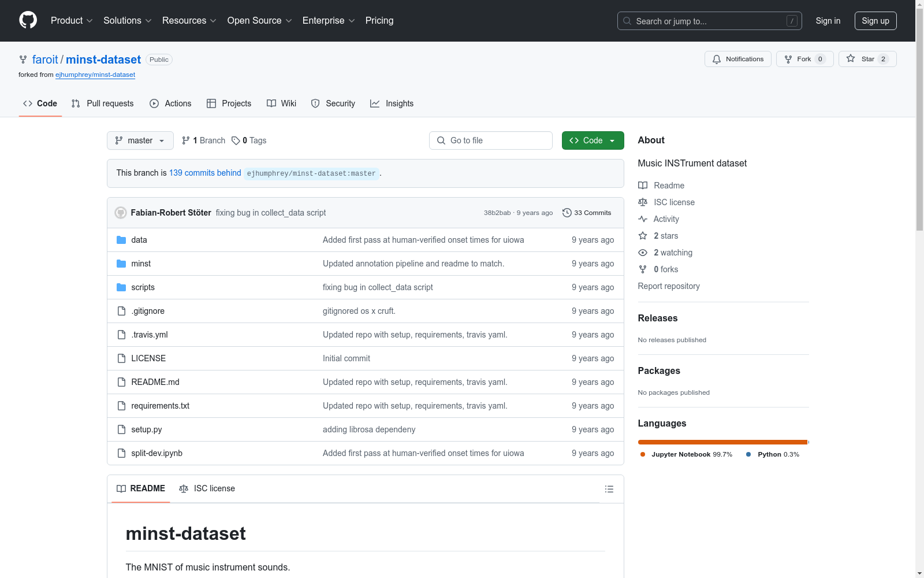
Task: Switch to the Actions tab
Action: click(170, 103)
